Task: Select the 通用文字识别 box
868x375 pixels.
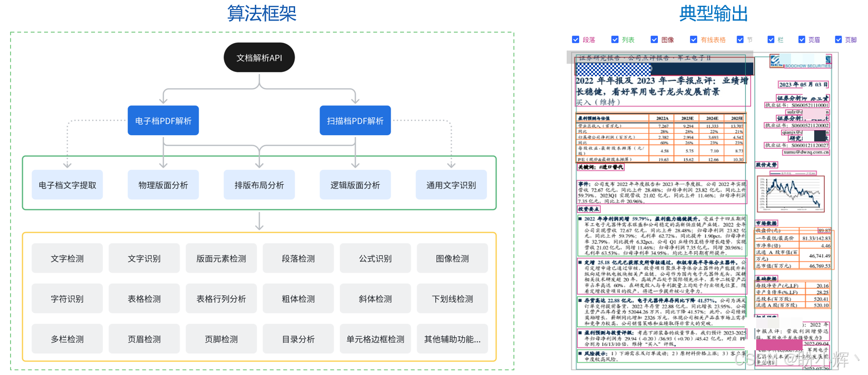Action: [x=451, y=185]
